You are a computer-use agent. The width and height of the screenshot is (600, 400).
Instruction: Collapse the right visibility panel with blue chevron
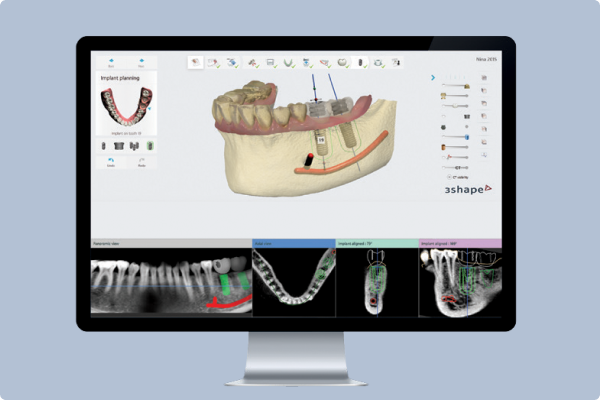432,77
